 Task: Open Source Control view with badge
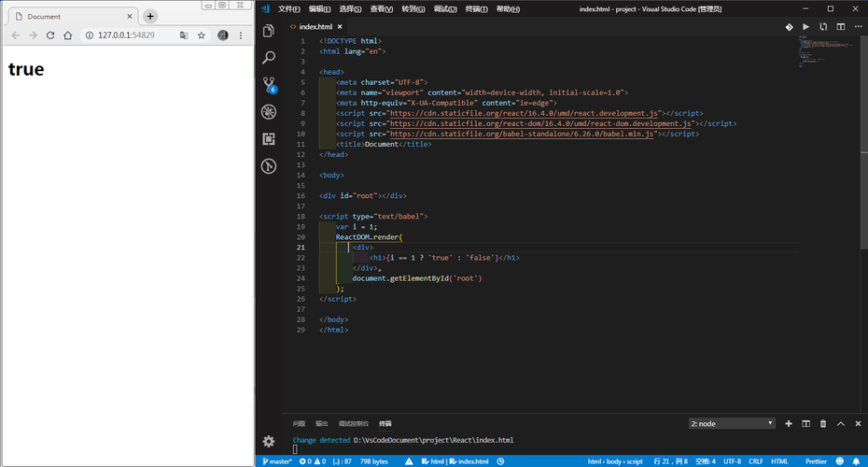[x=269, y=85]
